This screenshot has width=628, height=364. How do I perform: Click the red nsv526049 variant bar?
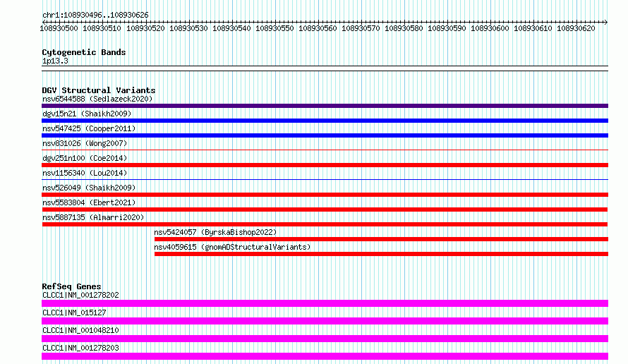click(325, 195)
